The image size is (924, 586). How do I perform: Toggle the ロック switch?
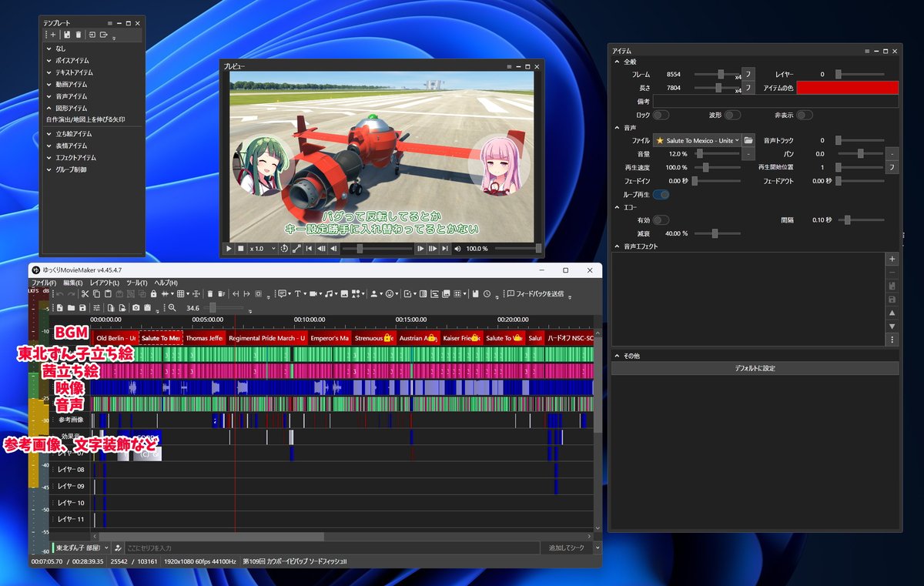point(661,115)
